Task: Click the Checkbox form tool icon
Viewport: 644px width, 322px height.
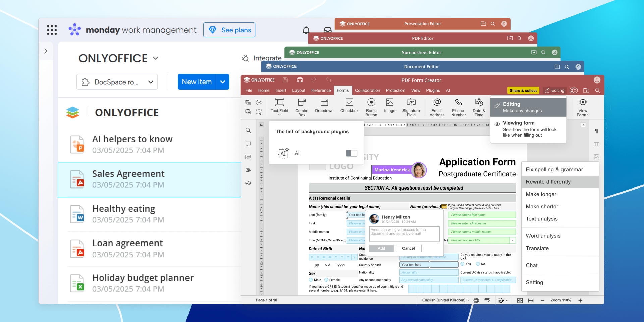Action: pyautogui.click(x=349, y=102)
